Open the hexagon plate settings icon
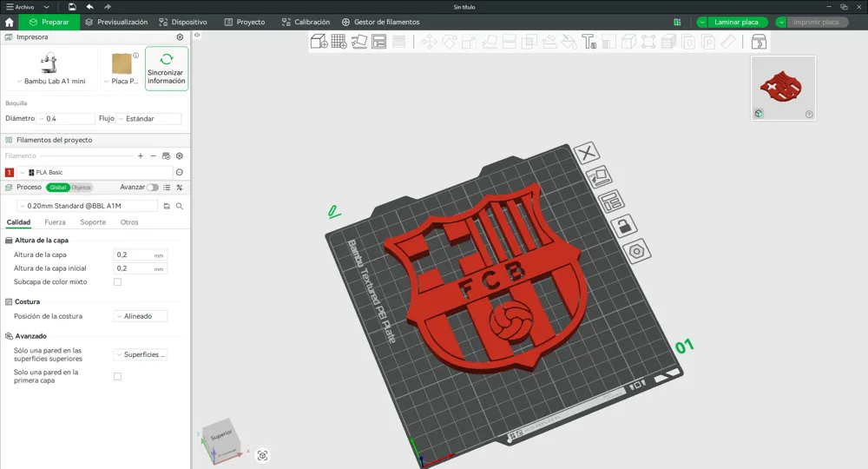Screen dimensions: 868x469 [637, 251]
